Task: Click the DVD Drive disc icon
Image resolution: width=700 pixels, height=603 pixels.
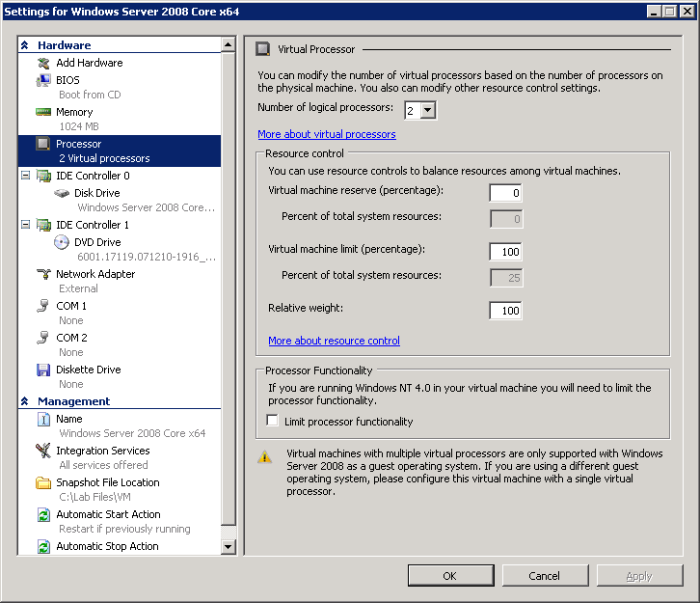Action: (x=62, y=242)
